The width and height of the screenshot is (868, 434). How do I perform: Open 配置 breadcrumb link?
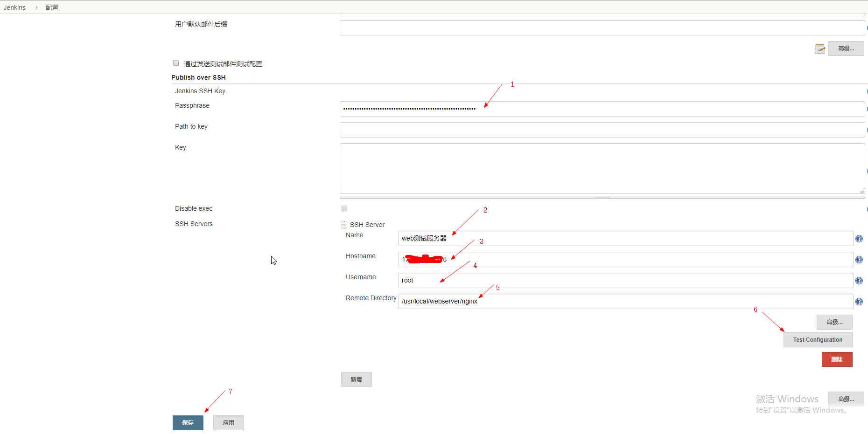tap(52, 7)
